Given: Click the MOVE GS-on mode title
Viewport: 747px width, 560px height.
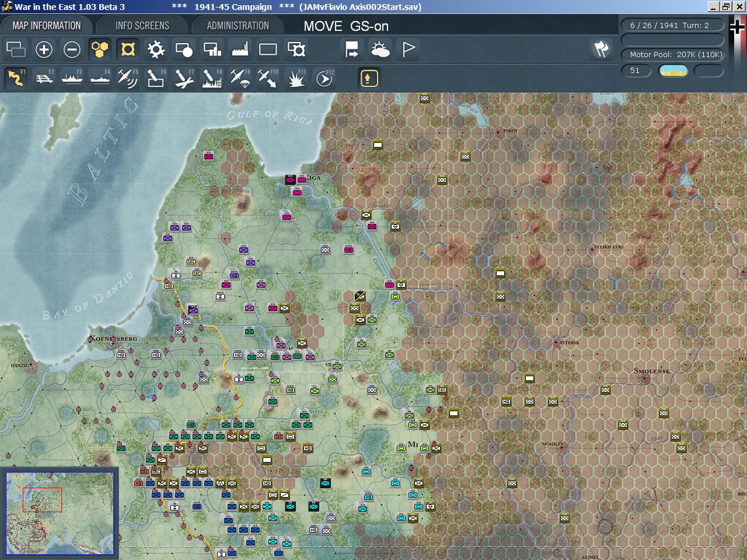Looking at the screenshot, I should (x=345, y=26).
